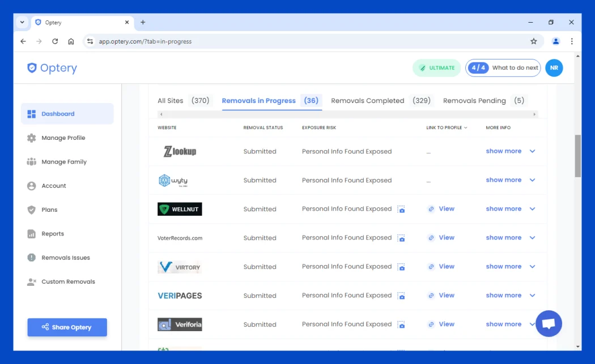
Task: Expand the VoterRecords.com row chevron
Action: (x=533, y=237)
